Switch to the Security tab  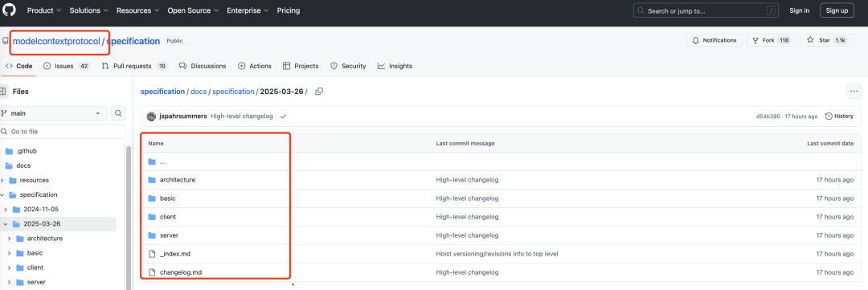[348, 66]
